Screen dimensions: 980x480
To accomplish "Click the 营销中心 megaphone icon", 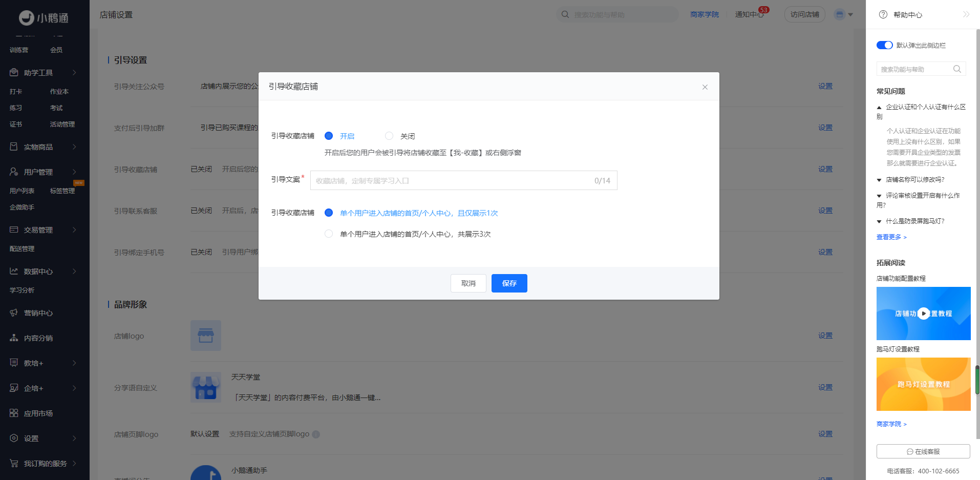I will tap(14, 312).
